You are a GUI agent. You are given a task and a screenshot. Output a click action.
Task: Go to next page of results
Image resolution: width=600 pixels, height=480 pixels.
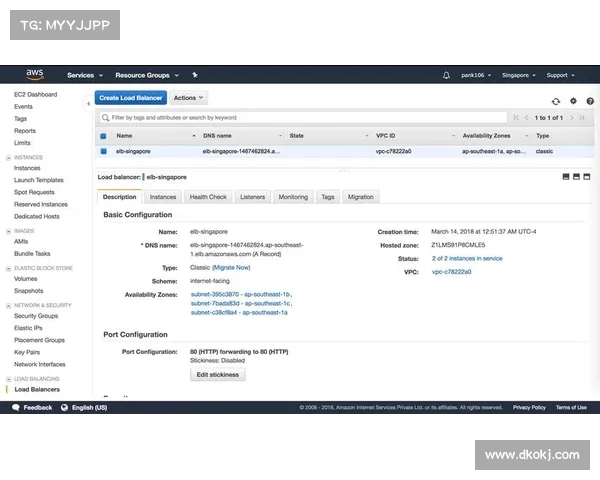pos(572,118)
